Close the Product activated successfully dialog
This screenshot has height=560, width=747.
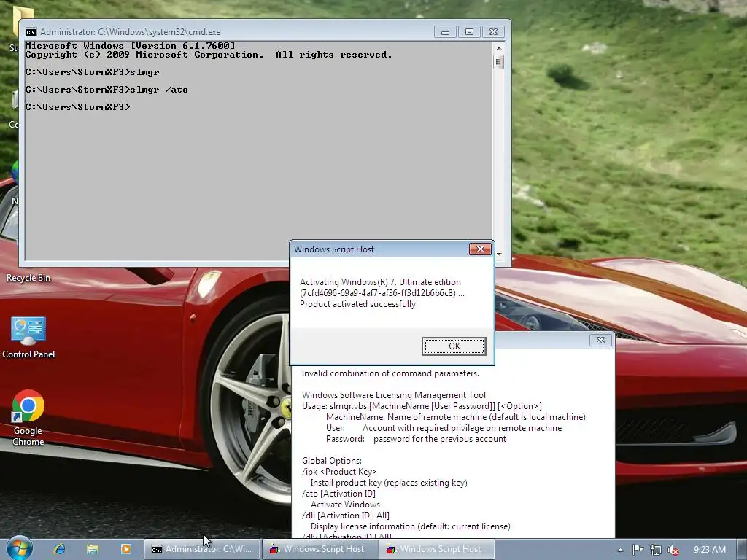point(480,249)
